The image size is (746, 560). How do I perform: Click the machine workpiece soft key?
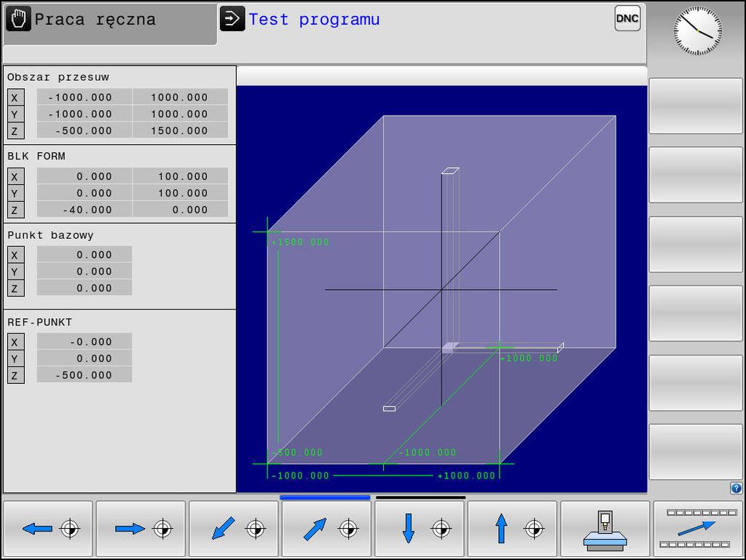click(605, 528)
